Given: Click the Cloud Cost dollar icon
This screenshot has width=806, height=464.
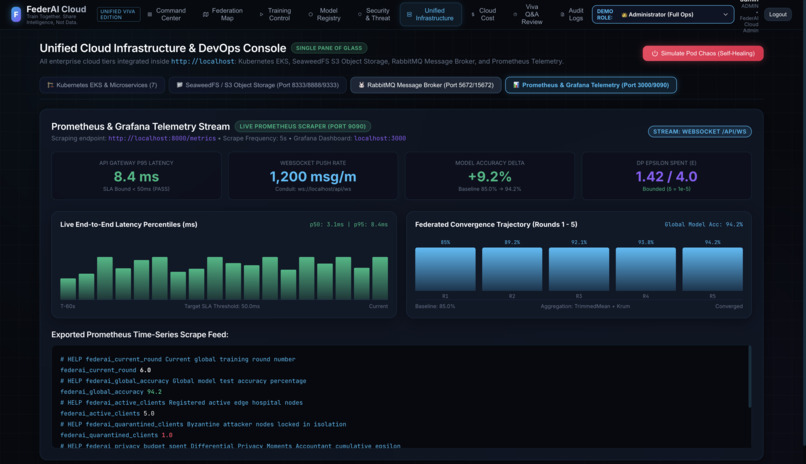Looking at the screenshot, I should (x=473, y=14).
